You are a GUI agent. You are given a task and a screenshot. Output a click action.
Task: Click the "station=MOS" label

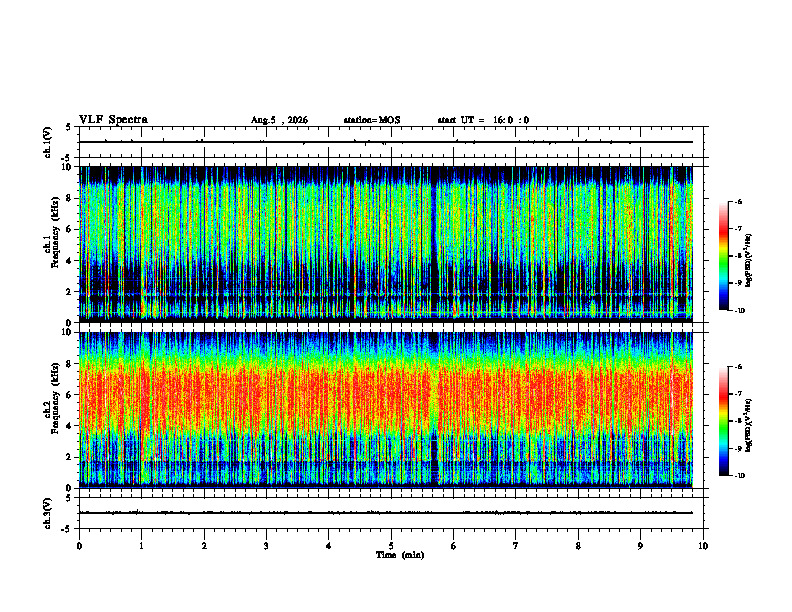[372, 120]
